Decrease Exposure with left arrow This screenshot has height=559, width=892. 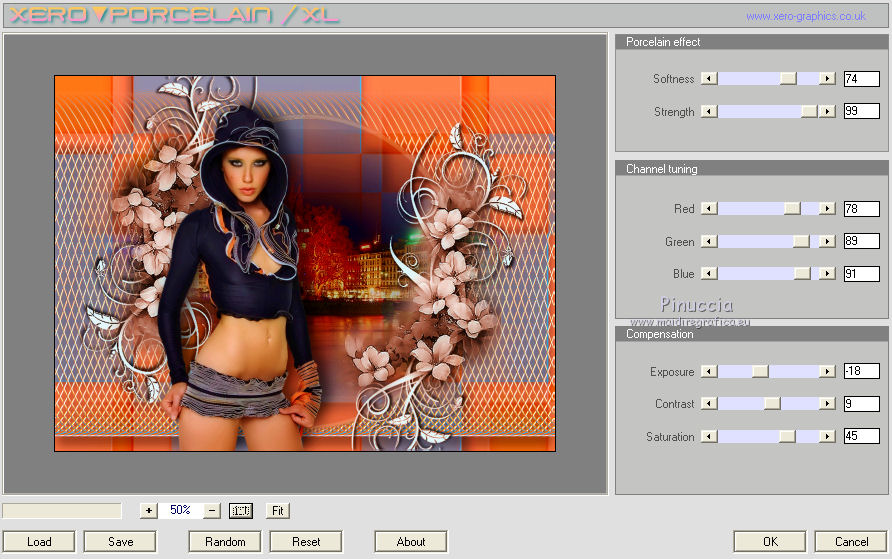click(x=709, y=372)
